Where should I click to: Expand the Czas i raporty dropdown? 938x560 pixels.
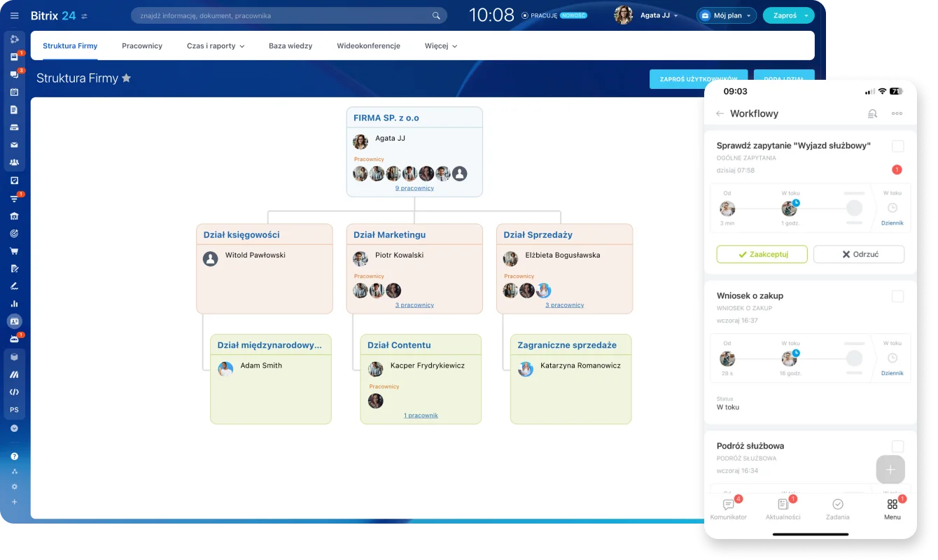point(216,46)
